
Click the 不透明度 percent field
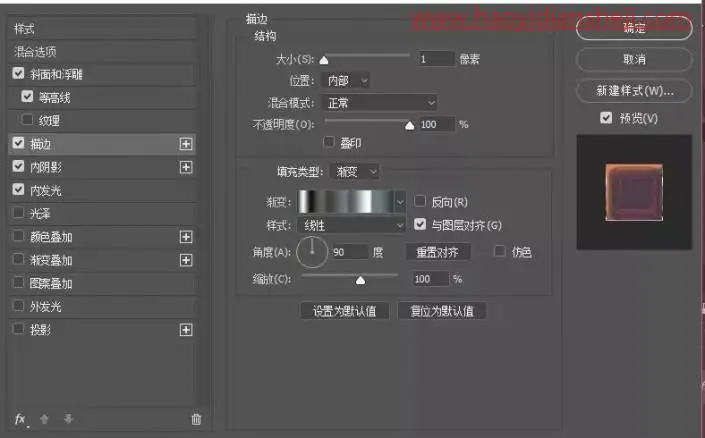[x=435, y=124]
